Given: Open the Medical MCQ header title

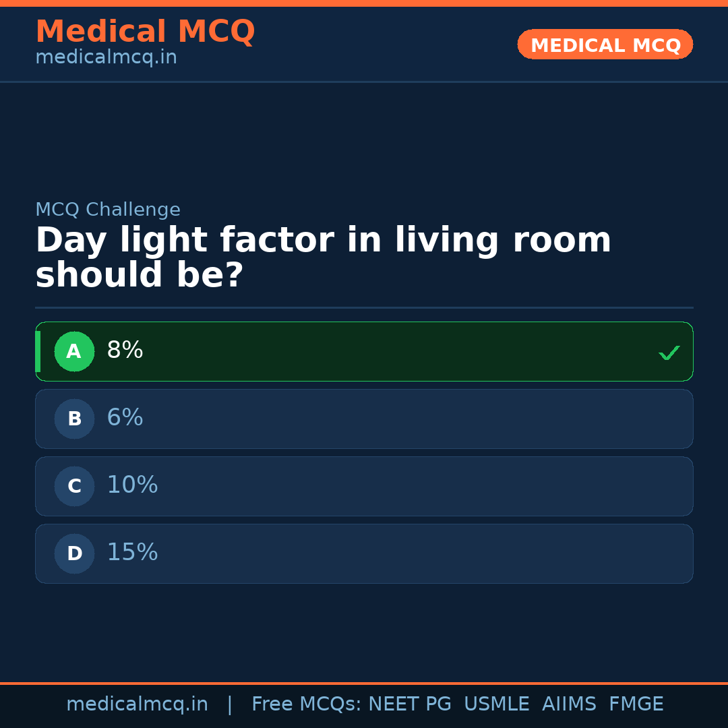Looking at the screenshot, I should [145, 32].
